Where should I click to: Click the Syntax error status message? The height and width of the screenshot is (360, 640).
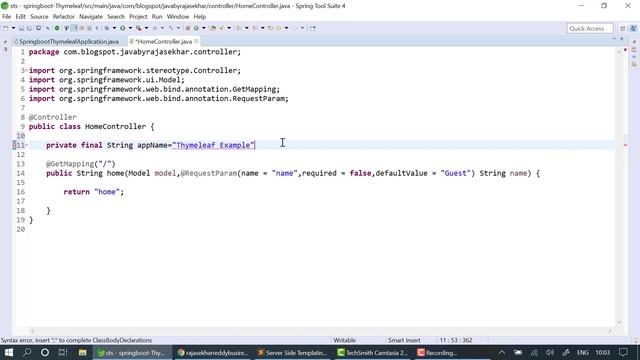[76, 340]
